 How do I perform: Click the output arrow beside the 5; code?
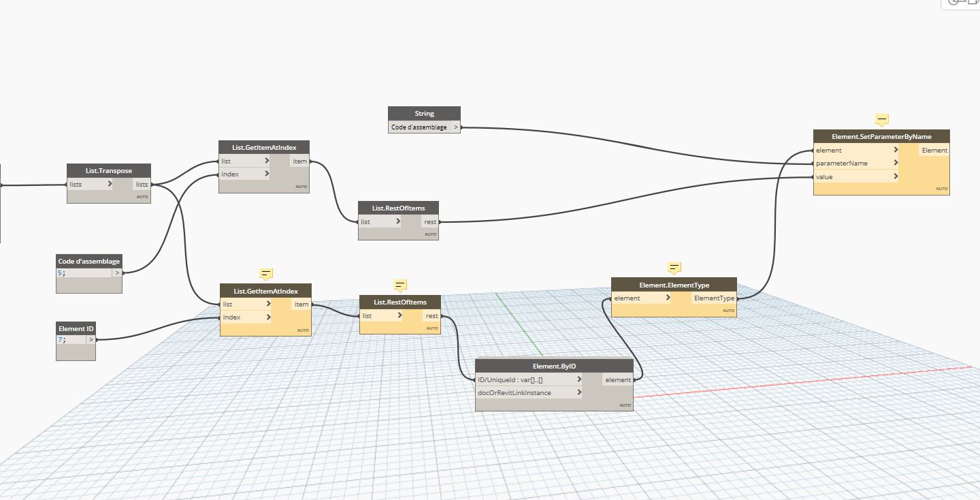click(x=117, y=273)
